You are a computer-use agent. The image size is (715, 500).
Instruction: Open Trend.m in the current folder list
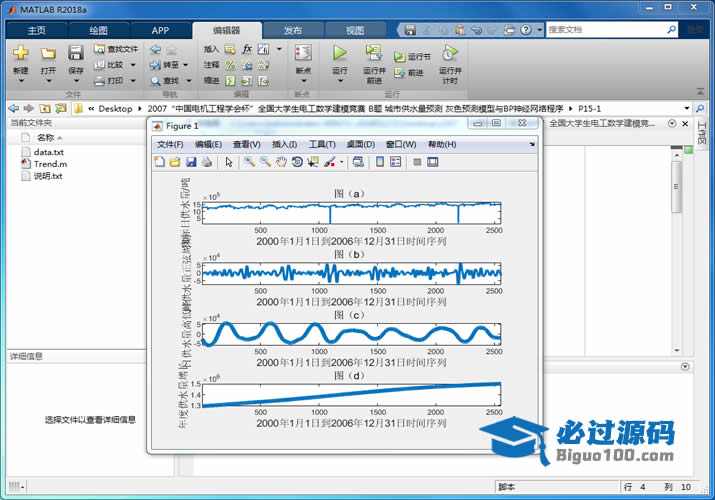click(x=50, y=163)
